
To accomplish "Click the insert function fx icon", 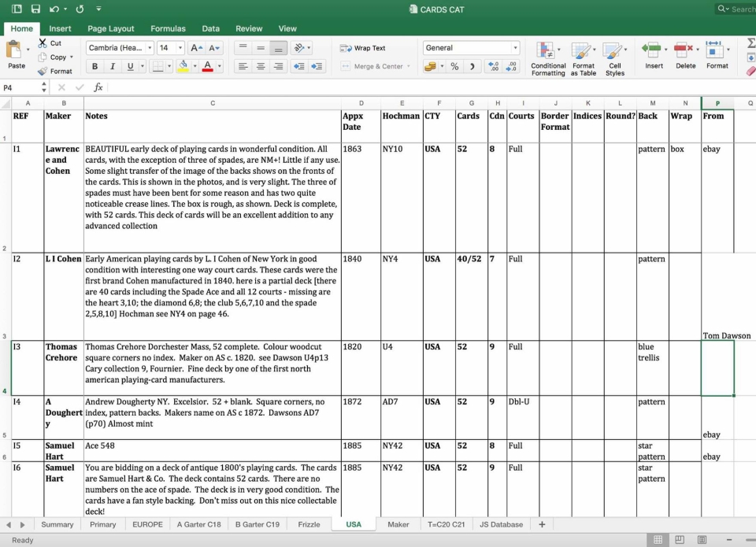I will (98, 87).
